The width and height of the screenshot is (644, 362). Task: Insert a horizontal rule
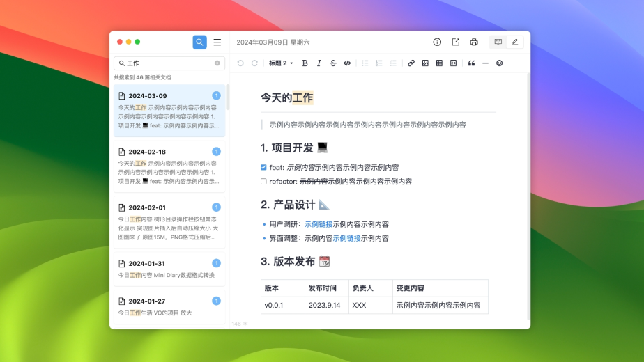click(486, 63)
